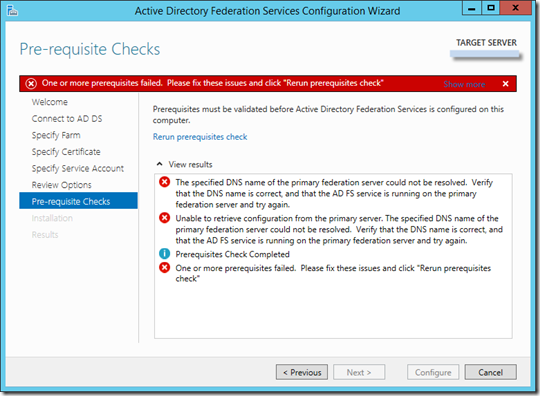Click error icon beside Unable to retrieve configuration
The width and height of the screenshot is (540, 396).
(x=164, y=218)
